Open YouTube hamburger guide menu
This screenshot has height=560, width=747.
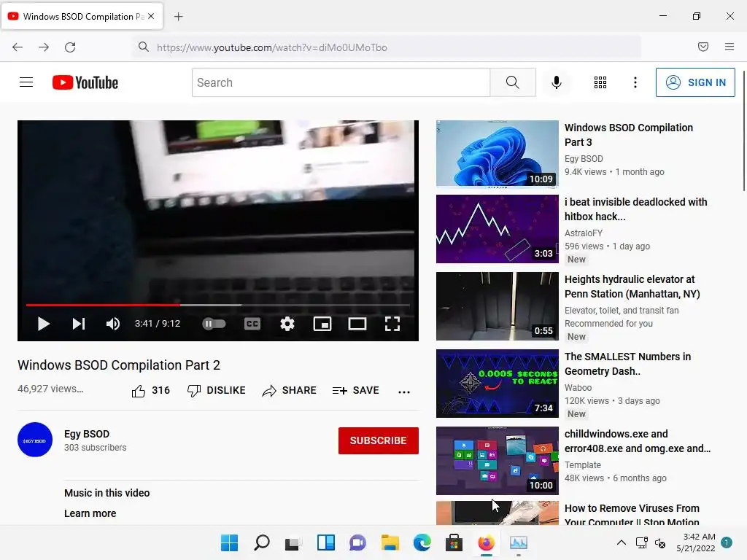point(26,82)
